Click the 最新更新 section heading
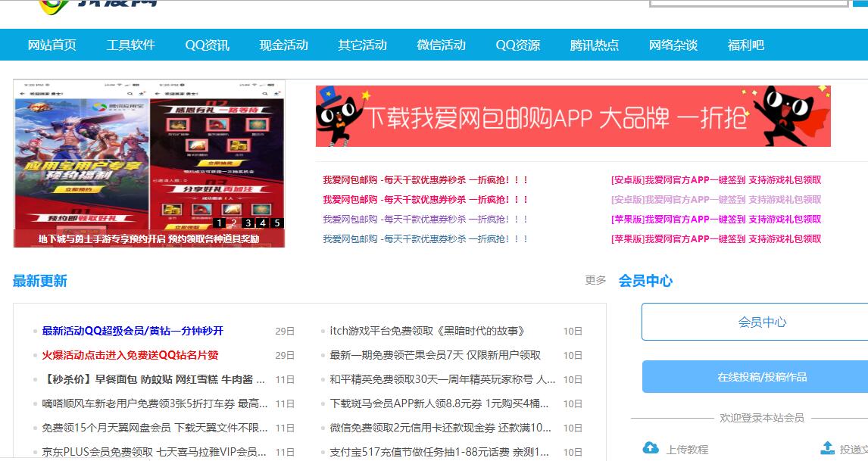This screenshot has height=461, width=868. pos(40,281)
